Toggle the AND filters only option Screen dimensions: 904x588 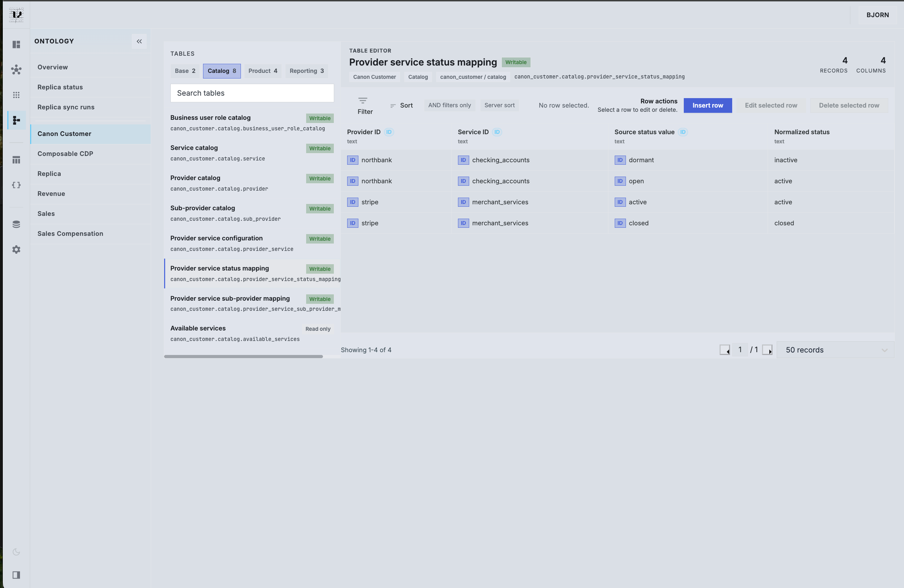[449, 105]
